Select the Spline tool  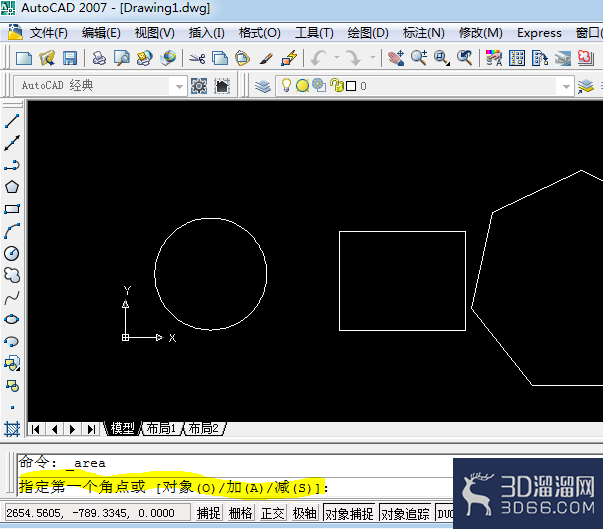[12, 298]
